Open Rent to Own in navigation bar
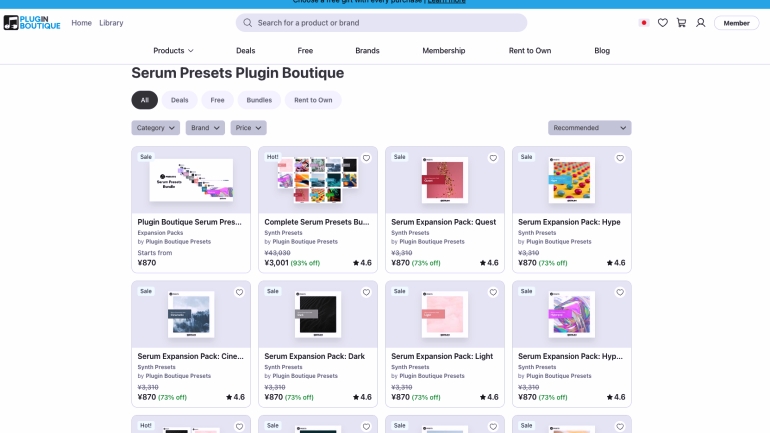Screen dimensions: 770x433 pos(530,51)
